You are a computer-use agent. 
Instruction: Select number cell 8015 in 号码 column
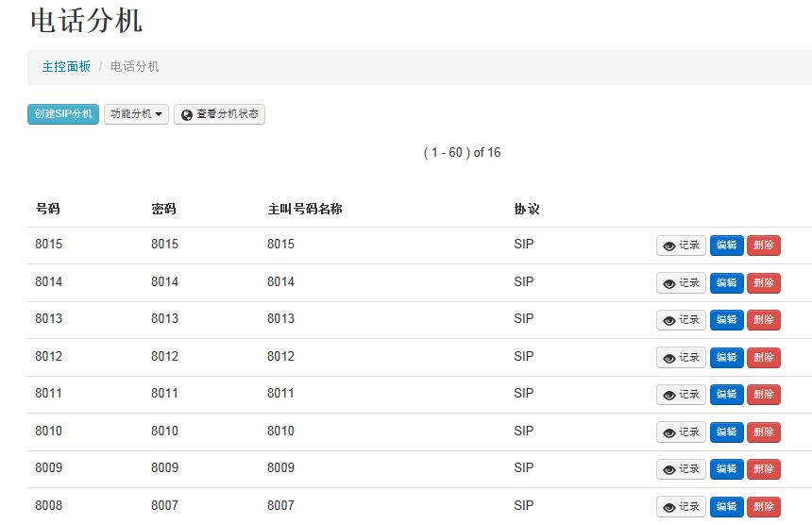click(x=49, y=244)
